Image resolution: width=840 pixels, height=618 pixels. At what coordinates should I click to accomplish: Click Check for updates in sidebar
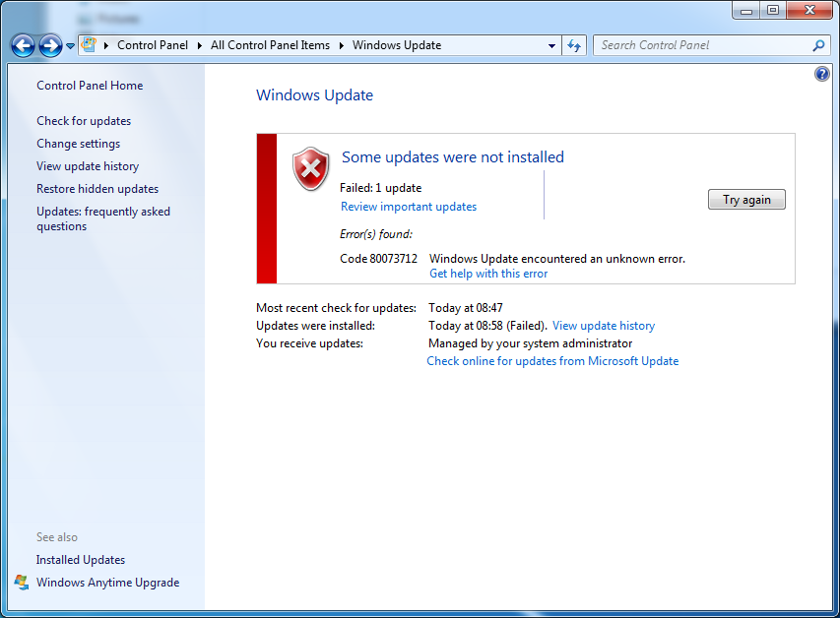pyautogui.click(x=84, y=121)
